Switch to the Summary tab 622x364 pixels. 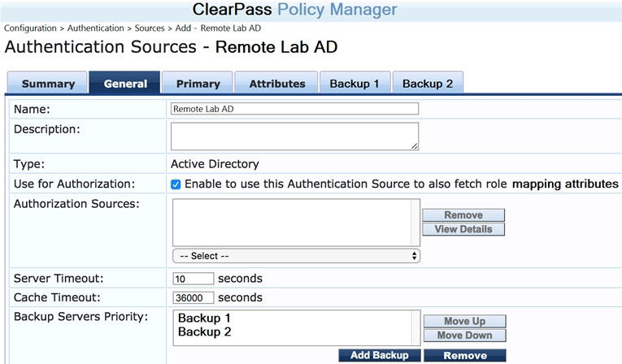coord(48,84)
